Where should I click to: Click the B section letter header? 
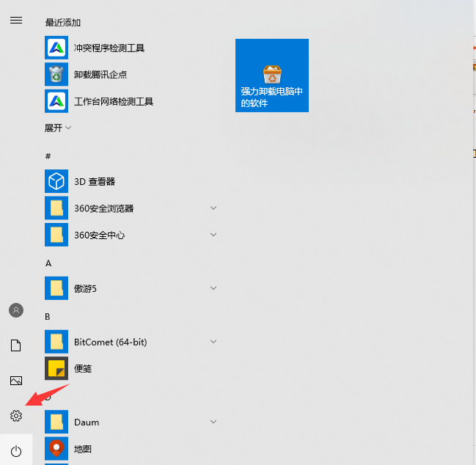(x=48, y=317)
